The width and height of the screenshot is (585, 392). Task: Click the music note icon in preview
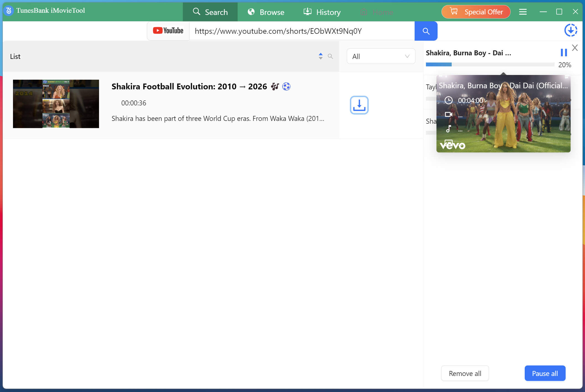click(448, 129)
